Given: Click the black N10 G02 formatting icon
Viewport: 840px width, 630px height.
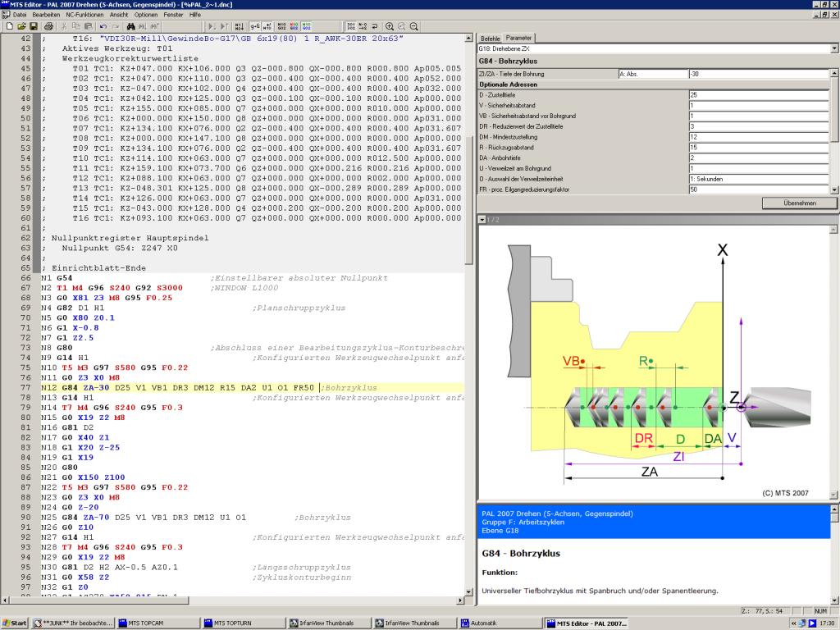Looking at the screenshot, I should click(282, 26).
